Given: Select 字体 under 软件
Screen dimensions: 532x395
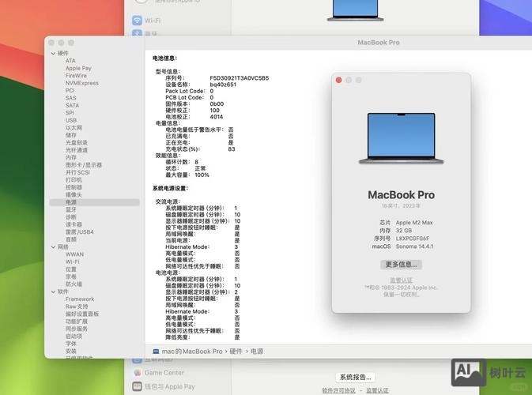Looking at the screenshot, I should (x=71, y=344).
